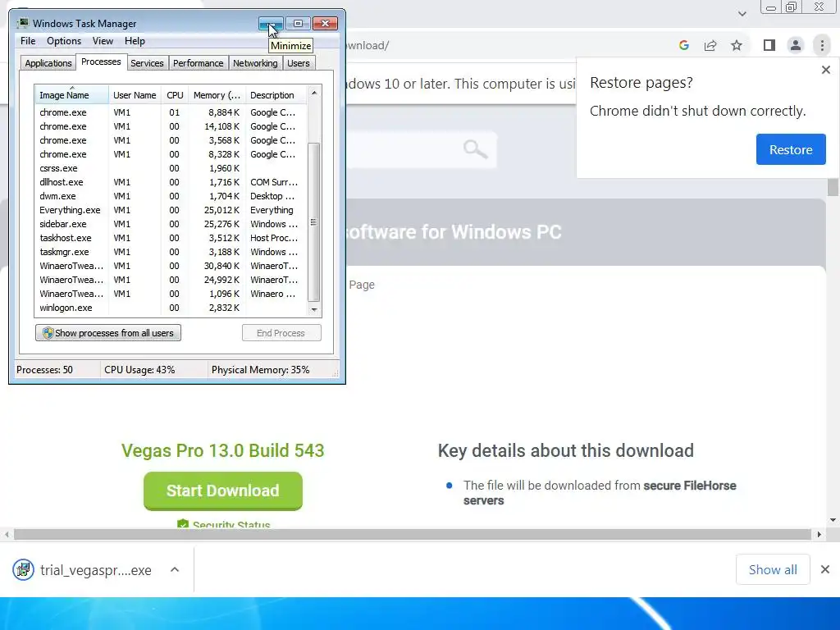The image size is (840, 630).
Task: Select the dwm.exe process
Action: click(x=171, y=196)
